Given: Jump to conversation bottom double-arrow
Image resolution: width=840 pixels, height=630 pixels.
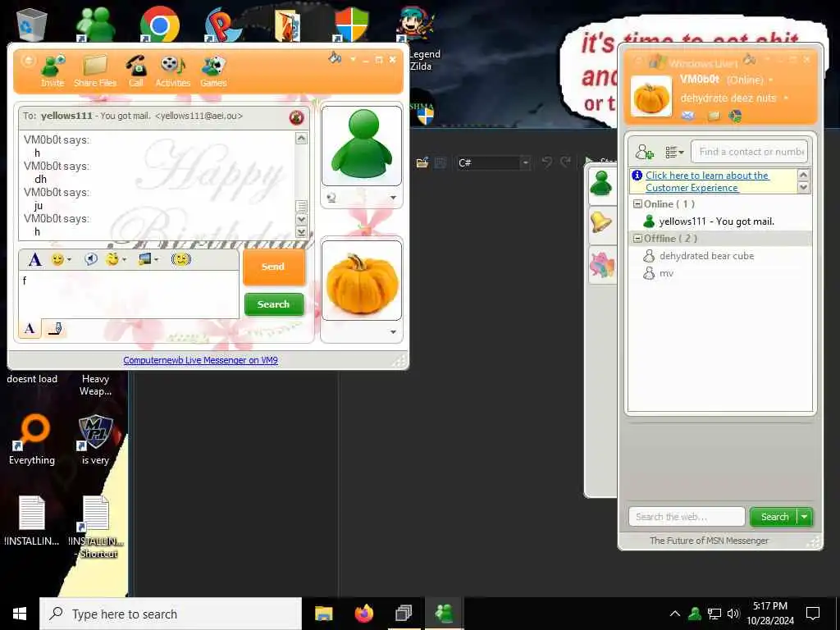Looking at the screenshot, I should point(302,232).
